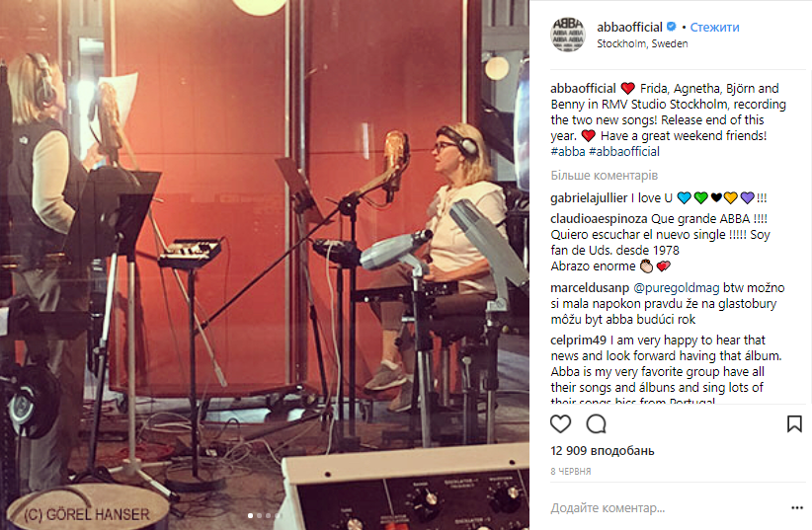Expand Більше коментарів to load comments
812x530 pixels.
(x=605, y=176)
